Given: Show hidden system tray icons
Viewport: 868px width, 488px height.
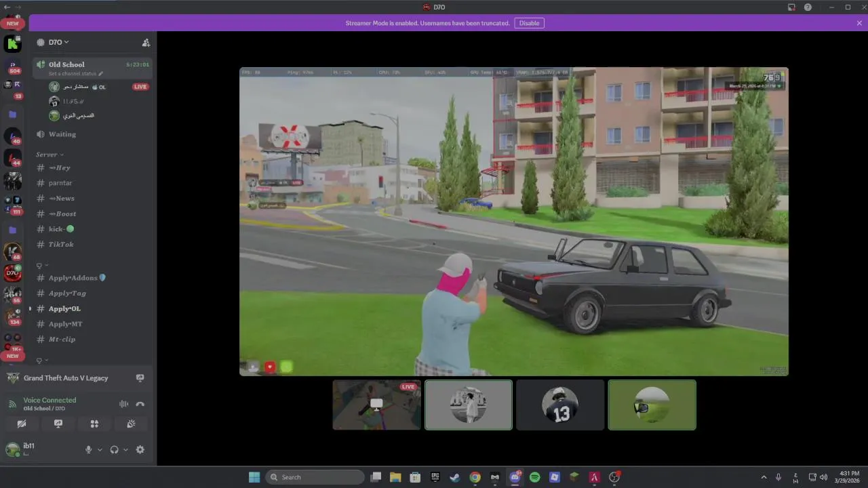Looking at the screenshot, I should coord(764,477).
